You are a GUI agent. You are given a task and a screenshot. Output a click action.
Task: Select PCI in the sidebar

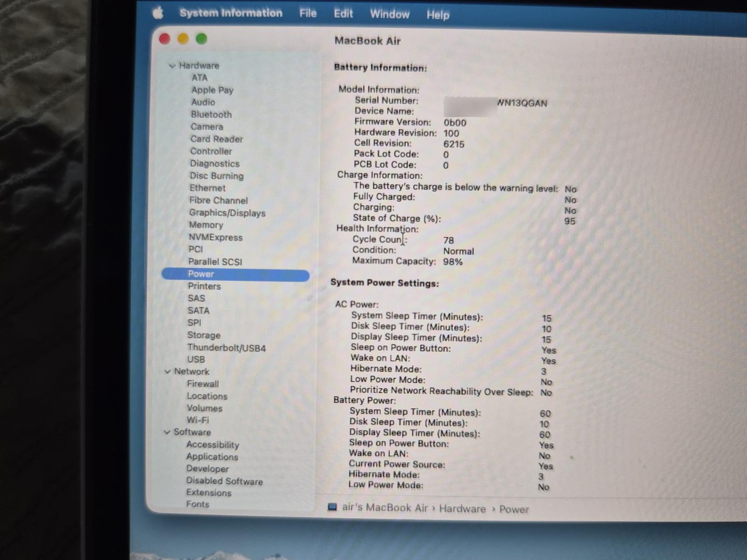(x=196, y=249)
